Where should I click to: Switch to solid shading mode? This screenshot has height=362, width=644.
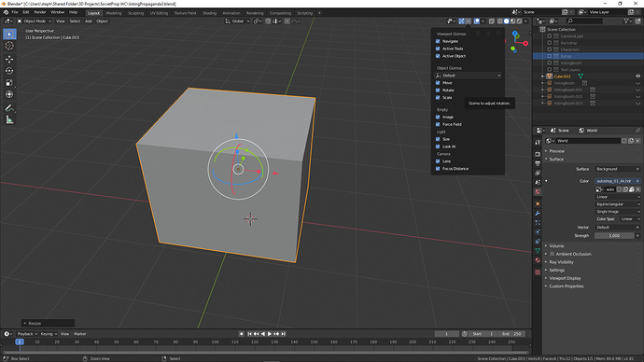pyautogui.click(x=507, y=21)
